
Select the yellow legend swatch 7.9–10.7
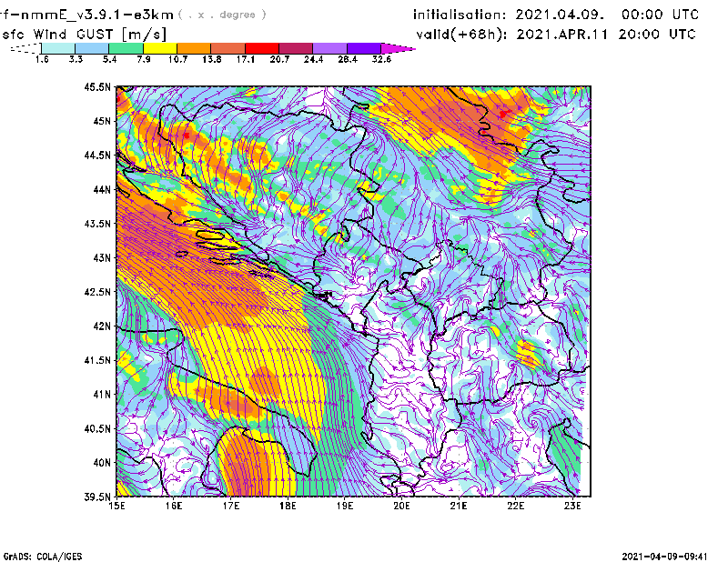[x=160, y=48]
